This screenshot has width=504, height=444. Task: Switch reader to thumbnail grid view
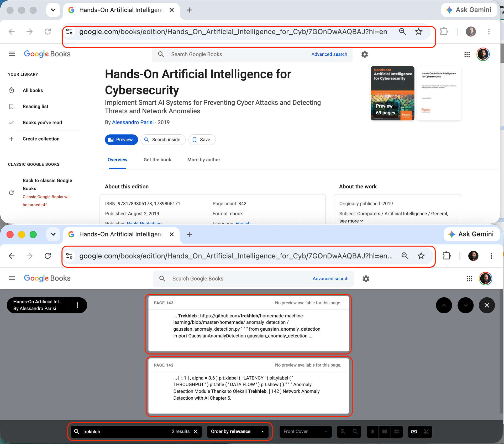pyautogui.click(x=397, y=432)
